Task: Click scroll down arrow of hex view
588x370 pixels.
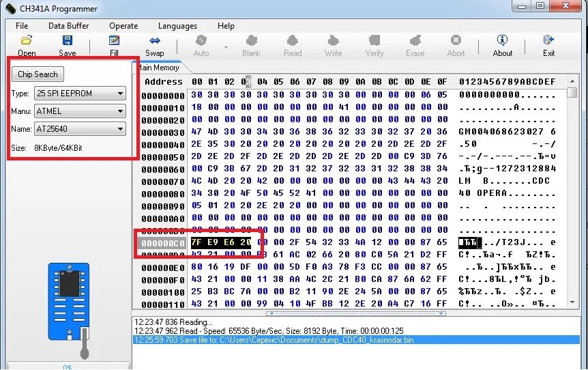Action: point(572,302)
